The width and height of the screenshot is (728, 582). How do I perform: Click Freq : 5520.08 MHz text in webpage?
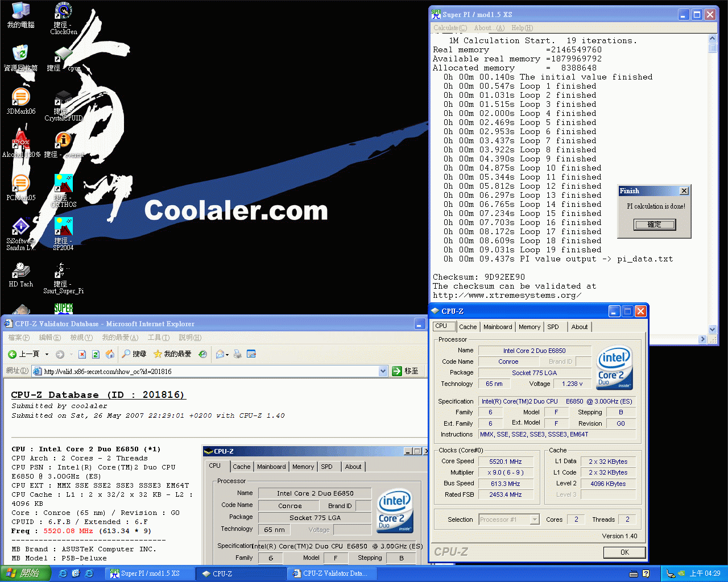[52, 531]
